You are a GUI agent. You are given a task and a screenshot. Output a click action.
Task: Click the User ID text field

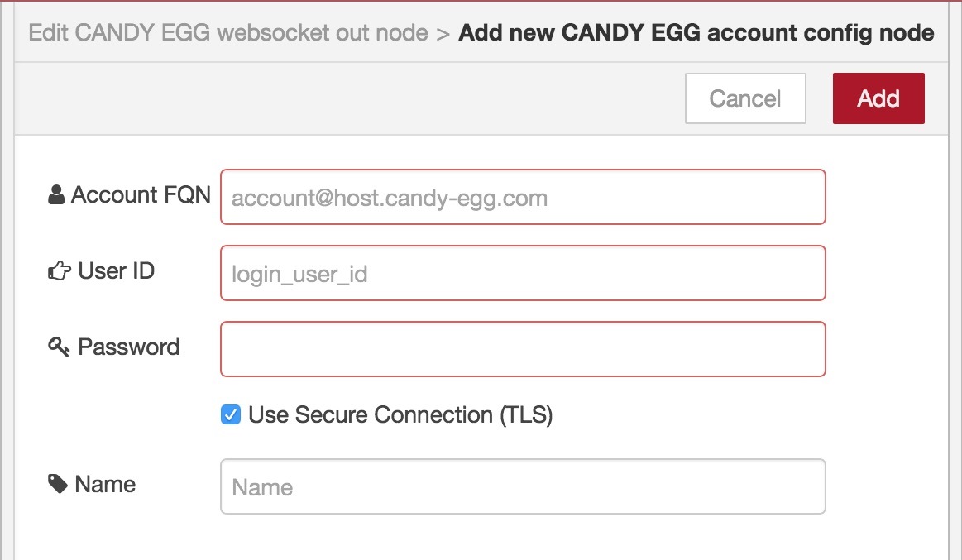point(523,273)
